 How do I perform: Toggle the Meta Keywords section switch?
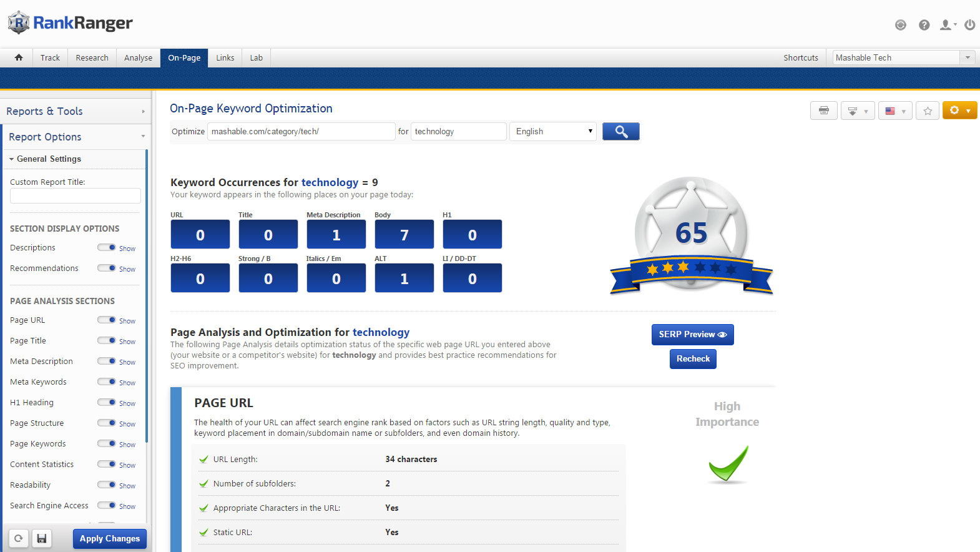click(x=107, y=382)
